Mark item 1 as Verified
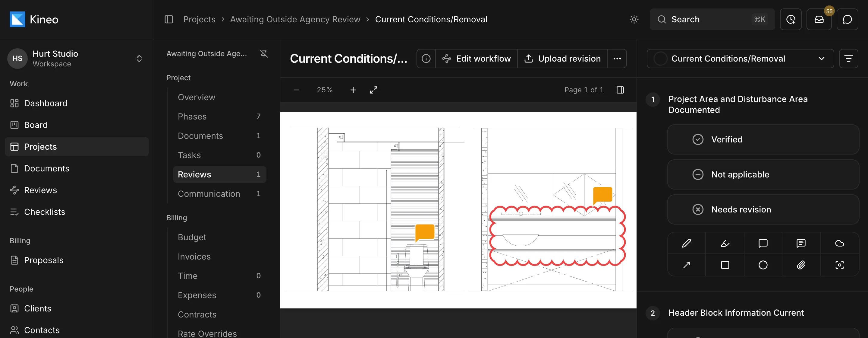Screen dimensions: 868x338 [763, 139]
